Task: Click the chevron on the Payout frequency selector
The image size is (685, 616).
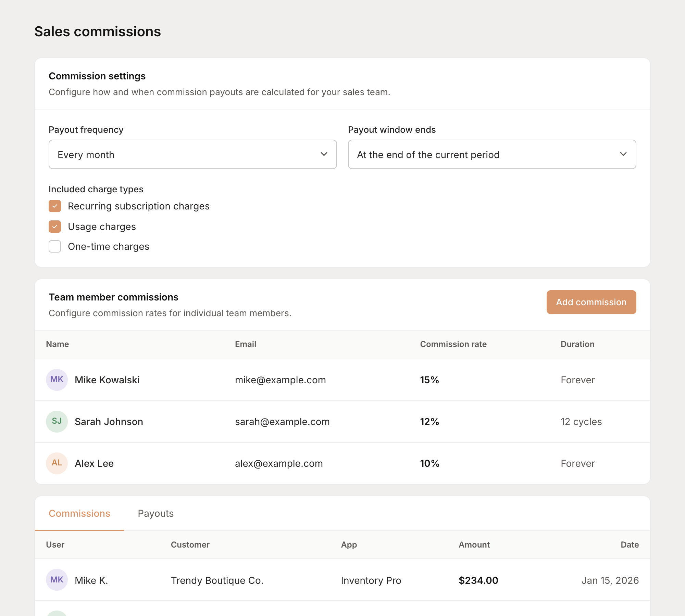Action: point(324,154)
